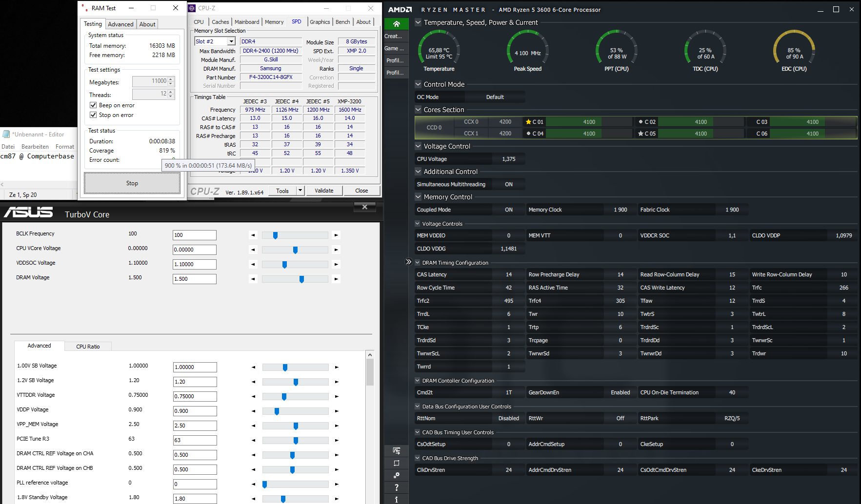861x504 pixels.
Task: Collapse the Cores Section
Action: (x=418, y=110)
